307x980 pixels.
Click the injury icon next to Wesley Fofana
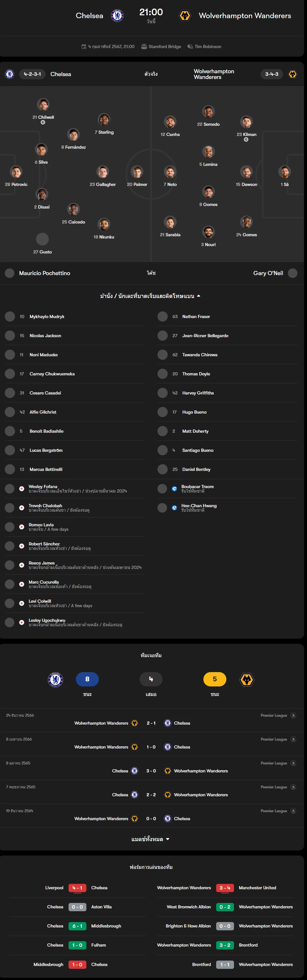pos(22,488)
